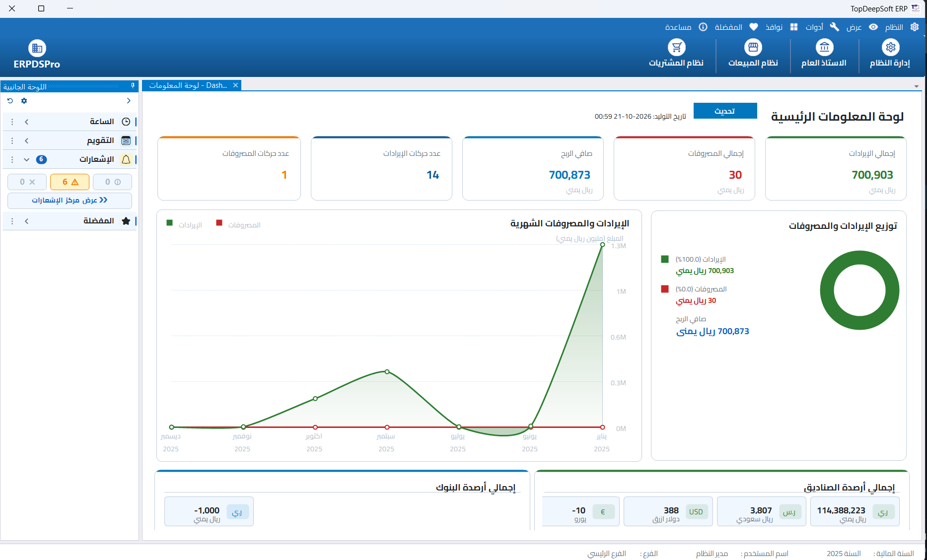The width and height of the screenshot is (927, 560).
Task: Open the النظام menu
Action: point(902,27)
